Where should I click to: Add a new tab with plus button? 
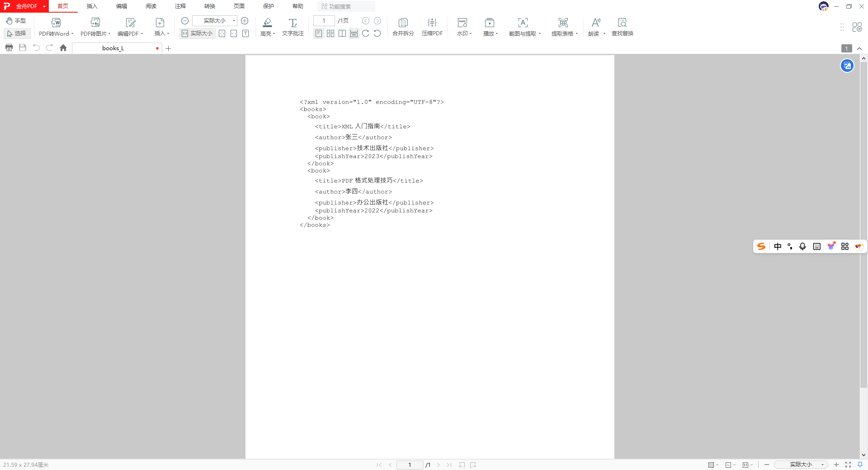(x=168, y=48)
